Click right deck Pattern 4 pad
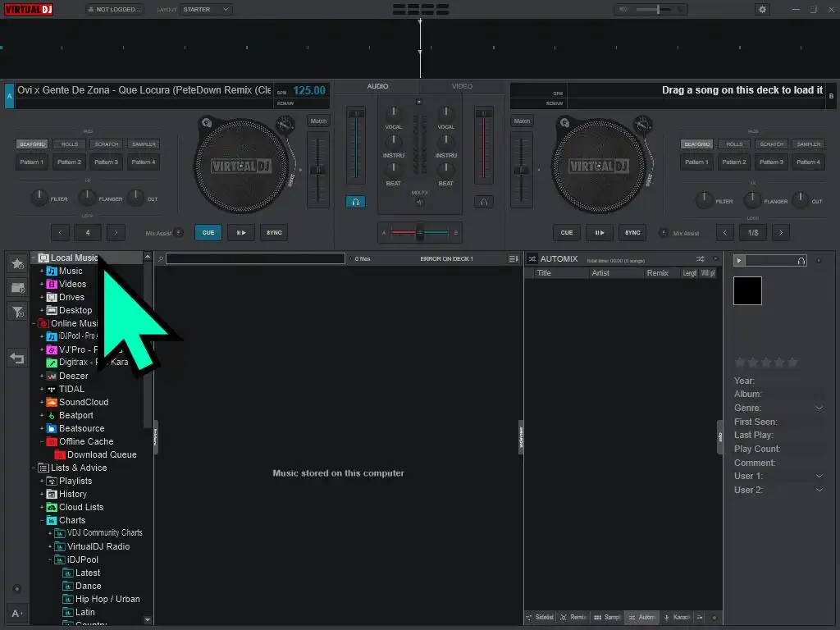The image size is (840, 630). (x=808, y=162)
